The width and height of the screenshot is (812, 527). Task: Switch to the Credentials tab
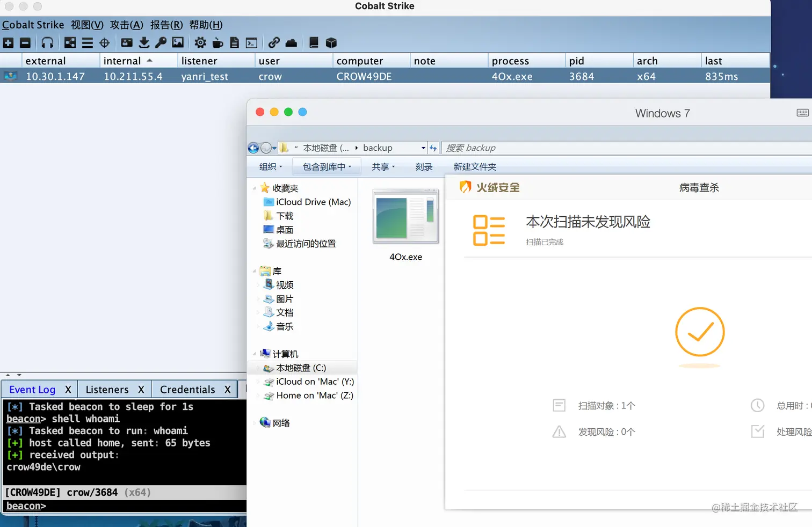(x=187, y=390)
